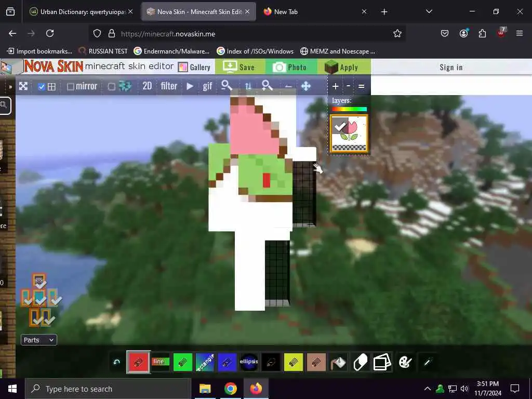Select the flower skin layer thumbnail
Image resolution: width=532 pixels, height=399 pixels.
[x=349, y=134]
